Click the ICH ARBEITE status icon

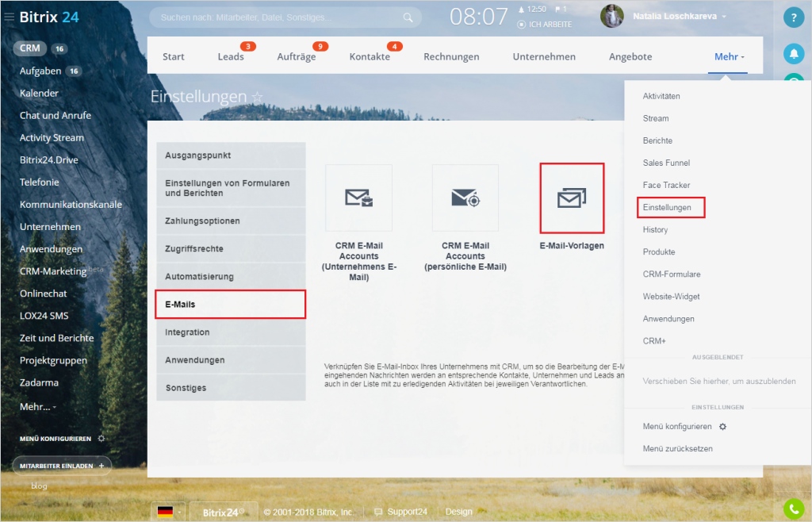click(x=522, y=25)
